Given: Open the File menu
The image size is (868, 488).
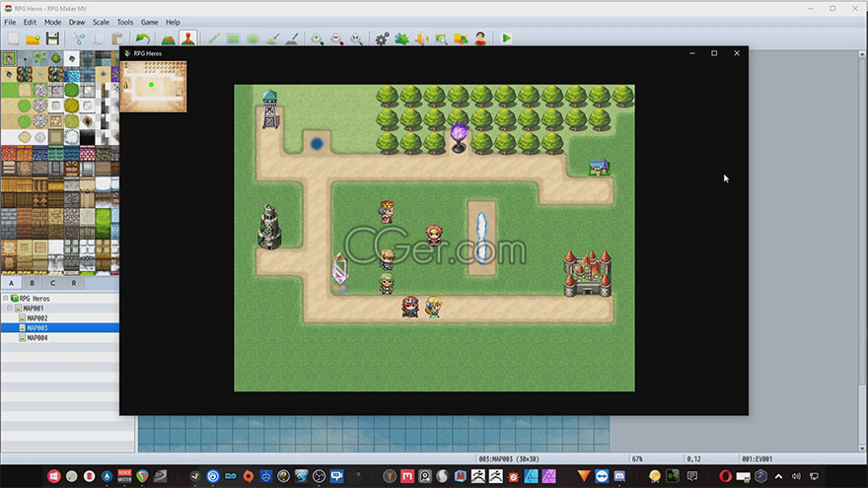Looking at the screenshot, I should (x=10, y=22).
